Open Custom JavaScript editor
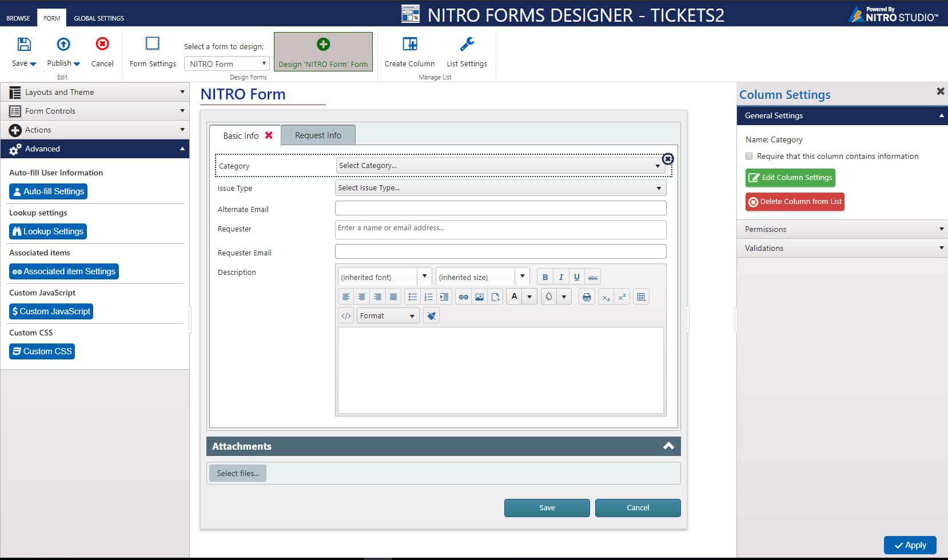The image size is (948, 560). (51, 311)
